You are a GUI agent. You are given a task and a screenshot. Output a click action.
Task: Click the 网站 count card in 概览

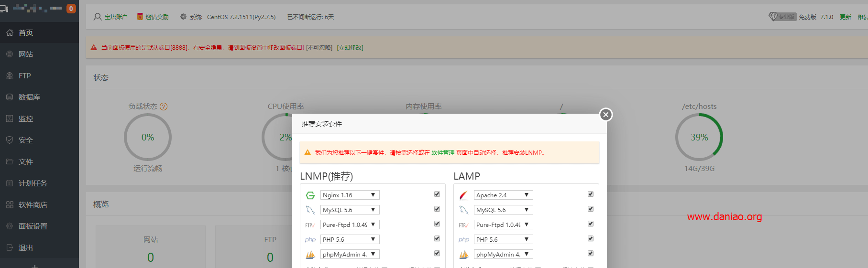[x=151, y=247]
